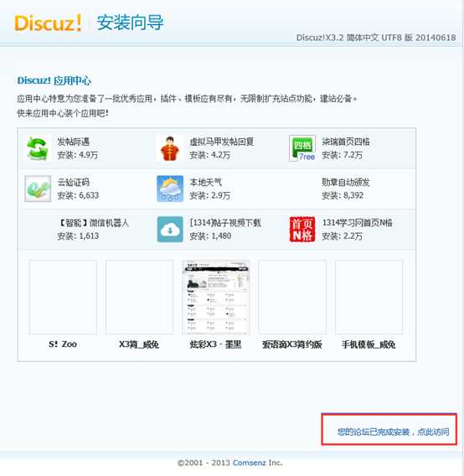The height and width of the screenshot is (476, 464).
Task: Select the 手机模板_威兔 template thumbnail
Action: click(369, 297)
